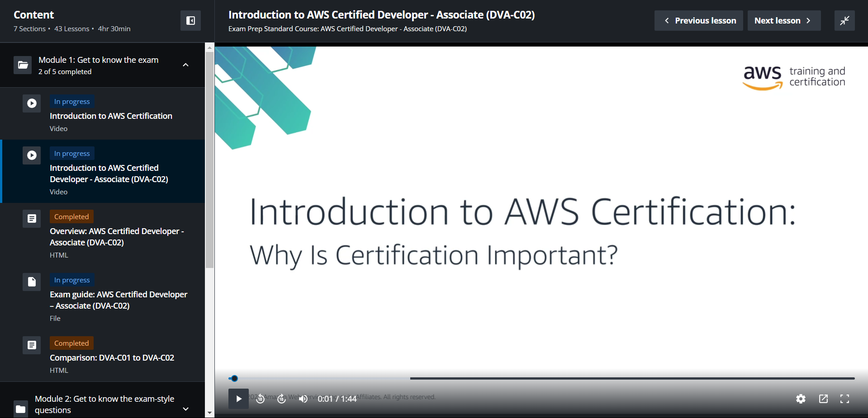This screenshot has width=868, height=418.
Task: Click the '2 of 5 completed' text
Action: tap(65, 72)
